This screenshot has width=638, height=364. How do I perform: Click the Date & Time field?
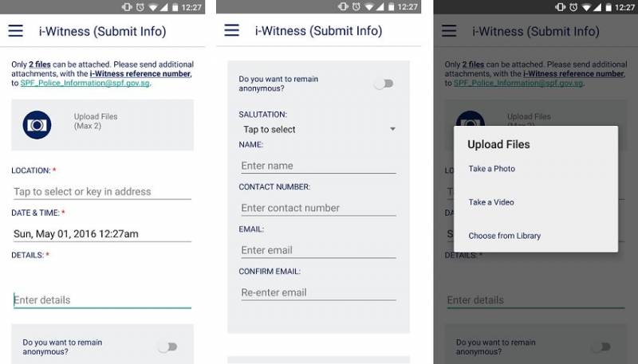(101, 234)
